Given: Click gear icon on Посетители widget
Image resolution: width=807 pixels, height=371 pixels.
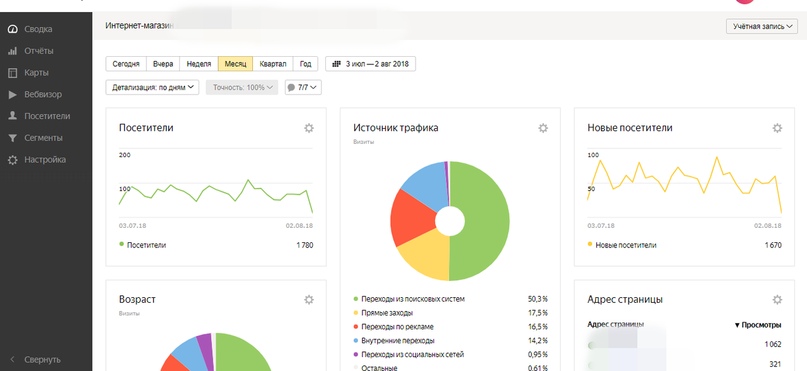Looking at the screenshot, I should [x=309, y=128].
